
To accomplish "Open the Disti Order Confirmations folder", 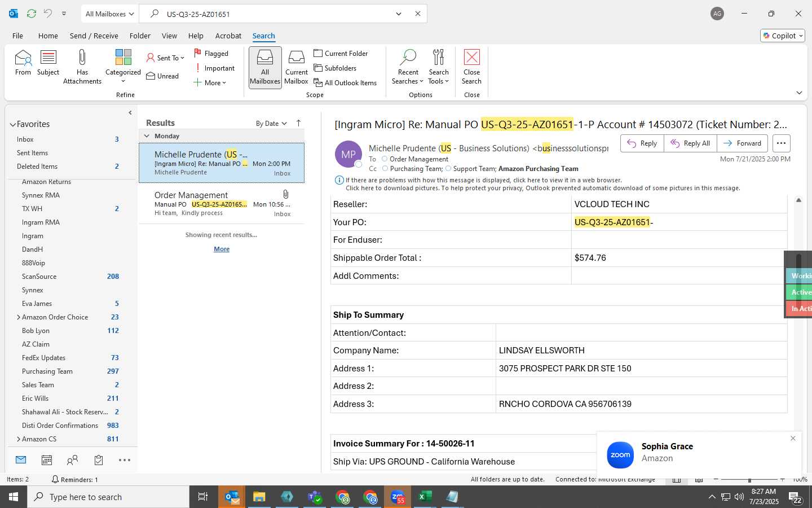I will pyautogui.click(x=60, y=426).
